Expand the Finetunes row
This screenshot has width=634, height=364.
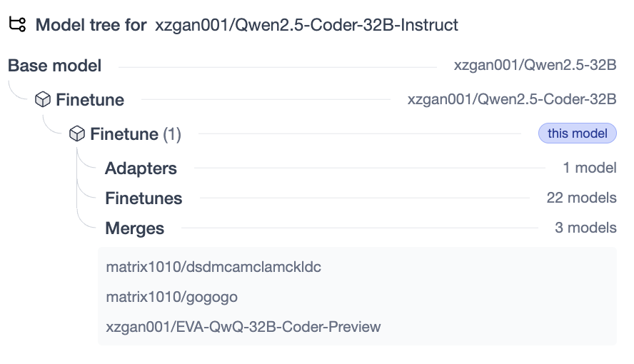144,198
